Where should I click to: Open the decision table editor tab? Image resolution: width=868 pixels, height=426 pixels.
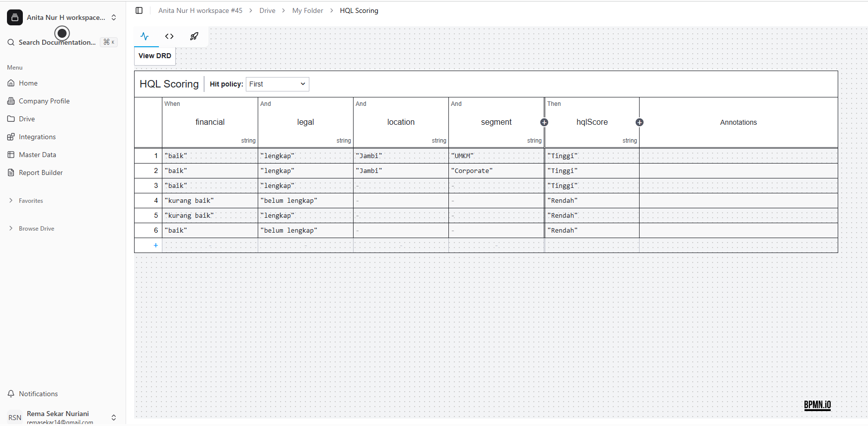145,36
